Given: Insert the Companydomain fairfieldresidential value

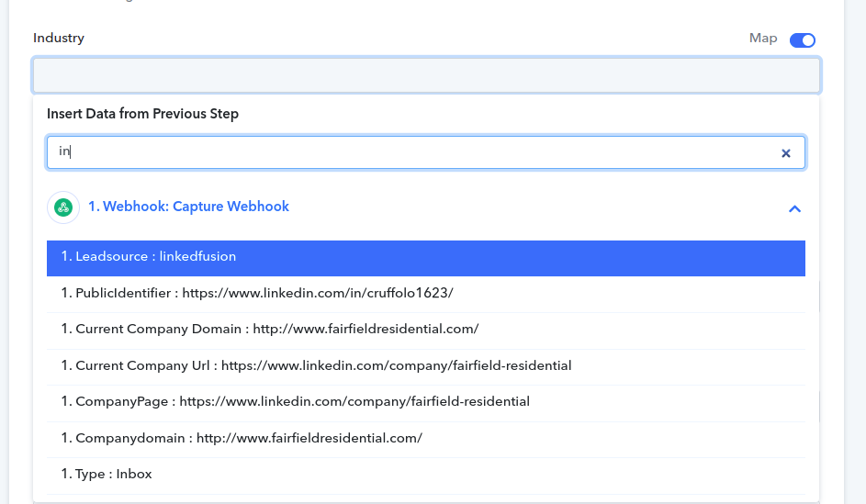Looking at the screenshot, I should coord(426,438).
